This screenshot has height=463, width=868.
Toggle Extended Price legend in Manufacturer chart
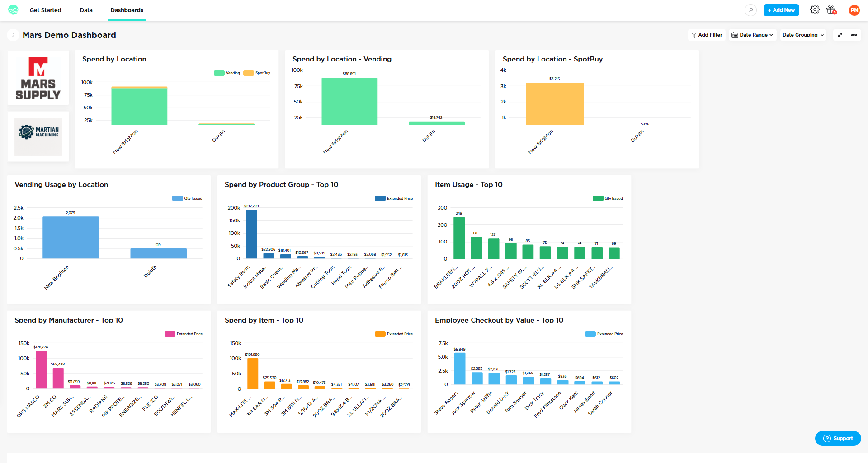coord(184,334)
